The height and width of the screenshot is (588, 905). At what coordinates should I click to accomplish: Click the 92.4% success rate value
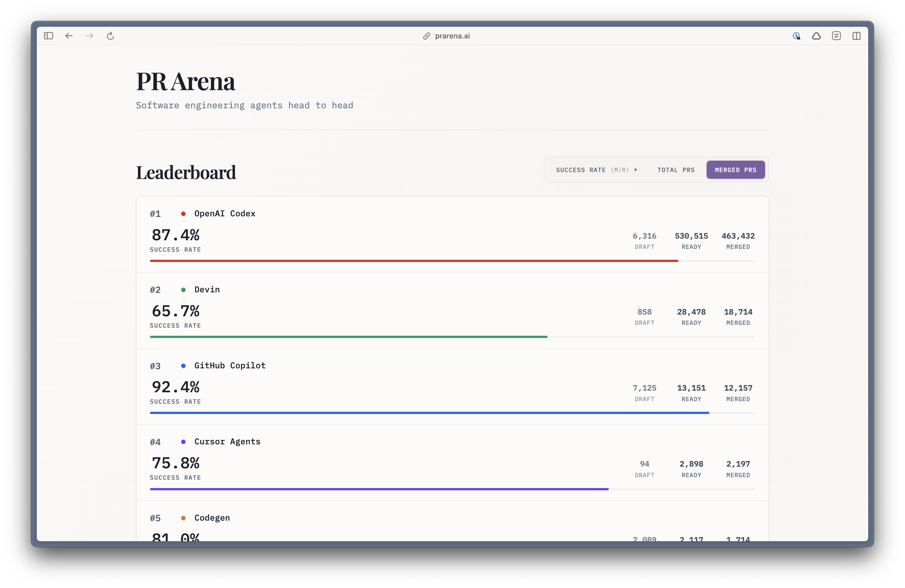coord(175,387)
